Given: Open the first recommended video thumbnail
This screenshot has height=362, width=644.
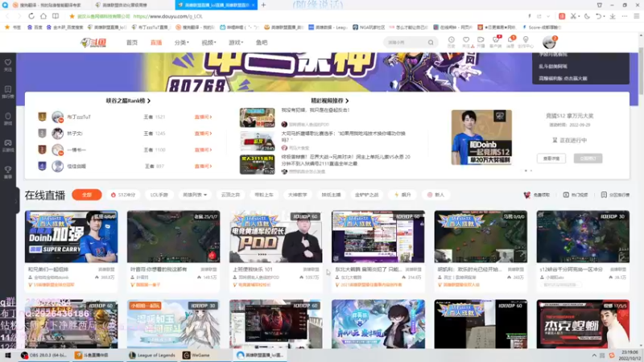Looking at the screenshot, I should point(257,117).
